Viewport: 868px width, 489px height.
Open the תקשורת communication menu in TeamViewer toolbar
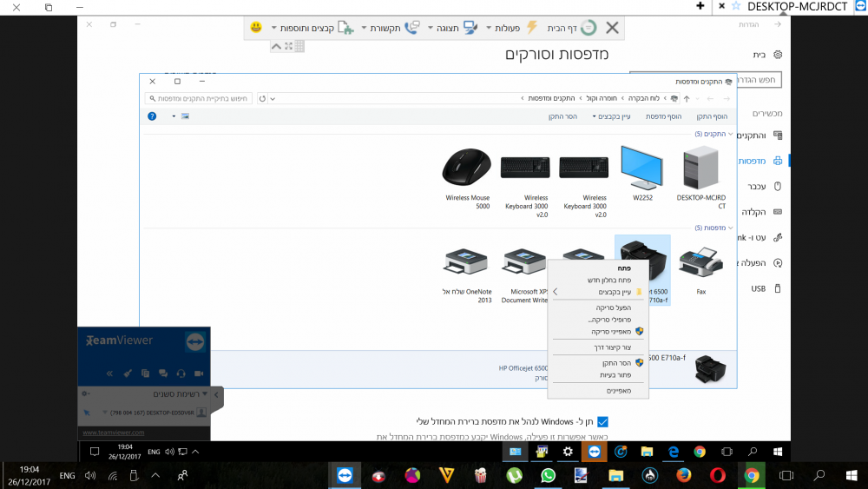point(391,28)
